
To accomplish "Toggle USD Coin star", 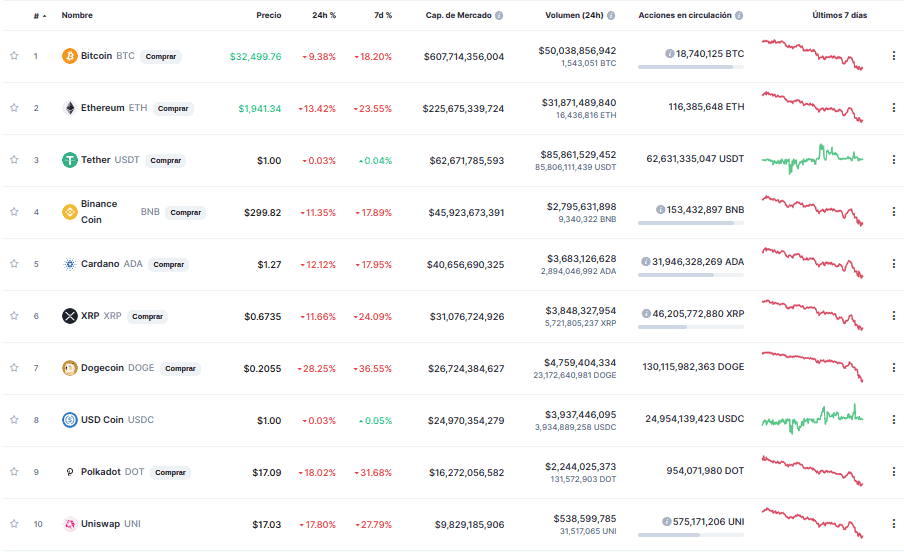I will click(x=14, y=419).
